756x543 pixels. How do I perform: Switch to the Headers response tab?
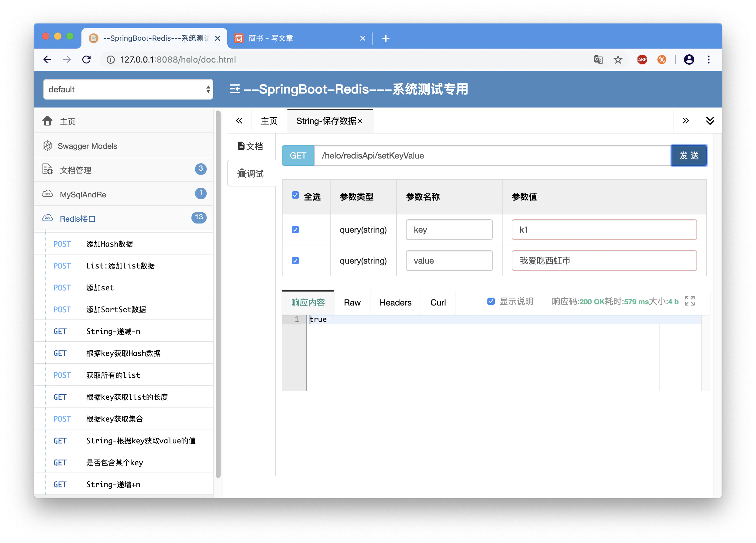395,302
